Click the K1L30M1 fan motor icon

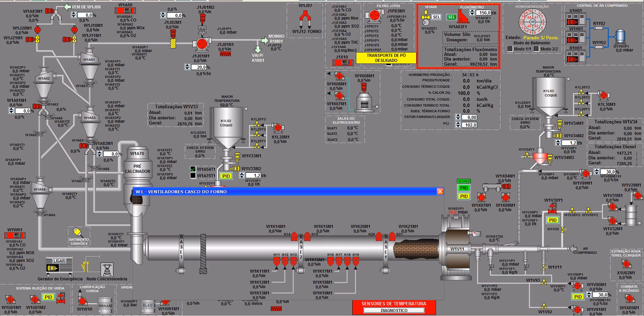(x=603, y=95)
